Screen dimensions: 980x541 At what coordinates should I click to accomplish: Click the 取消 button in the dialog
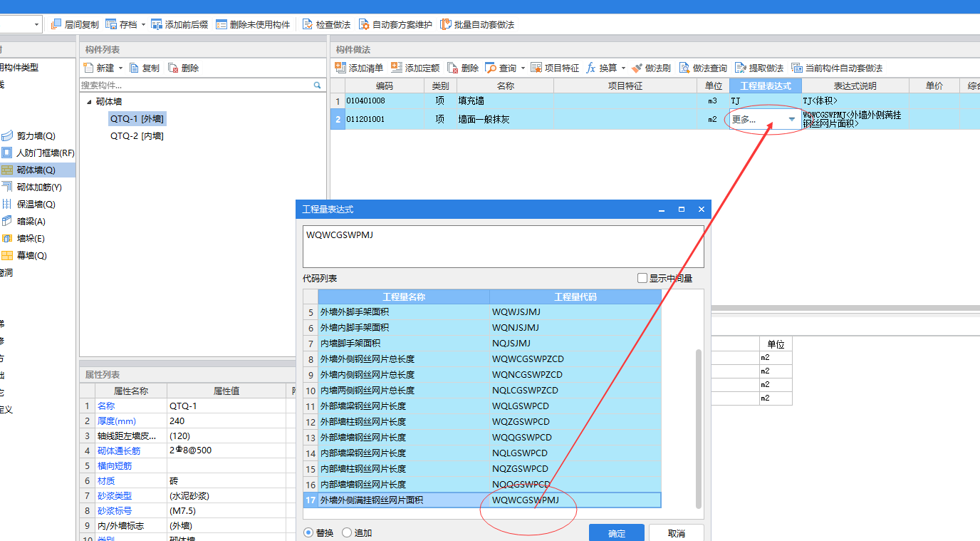click(677, 533)
